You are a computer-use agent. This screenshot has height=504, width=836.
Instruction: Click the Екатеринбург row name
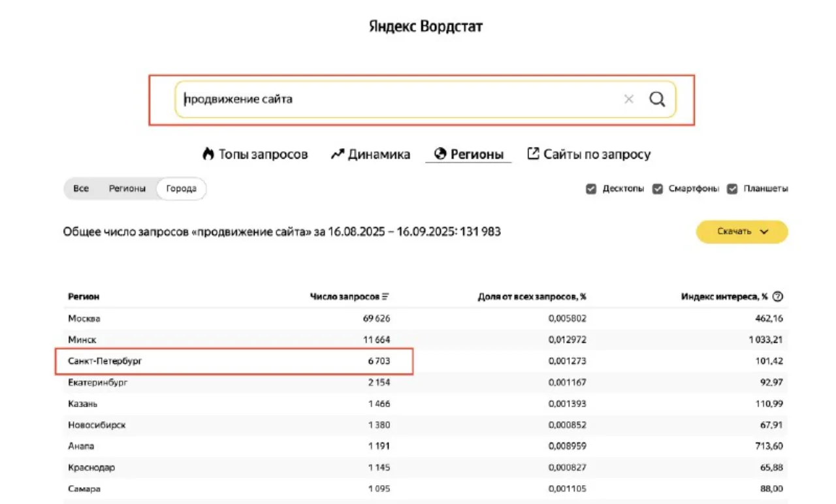coord(97,383)
